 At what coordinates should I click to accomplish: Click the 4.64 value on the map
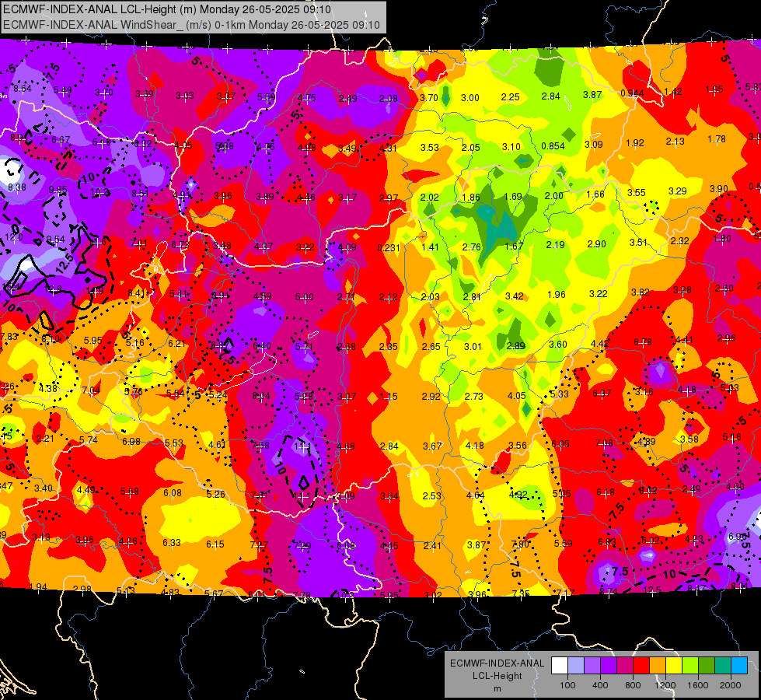[475, 495]
